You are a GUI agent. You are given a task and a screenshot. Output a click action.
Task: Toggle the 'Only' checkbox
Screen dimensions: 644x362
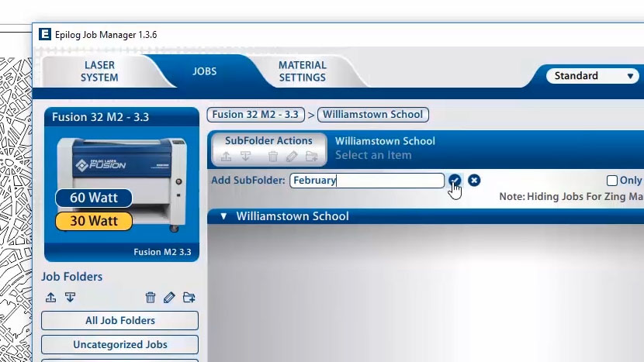coord(612,181)
